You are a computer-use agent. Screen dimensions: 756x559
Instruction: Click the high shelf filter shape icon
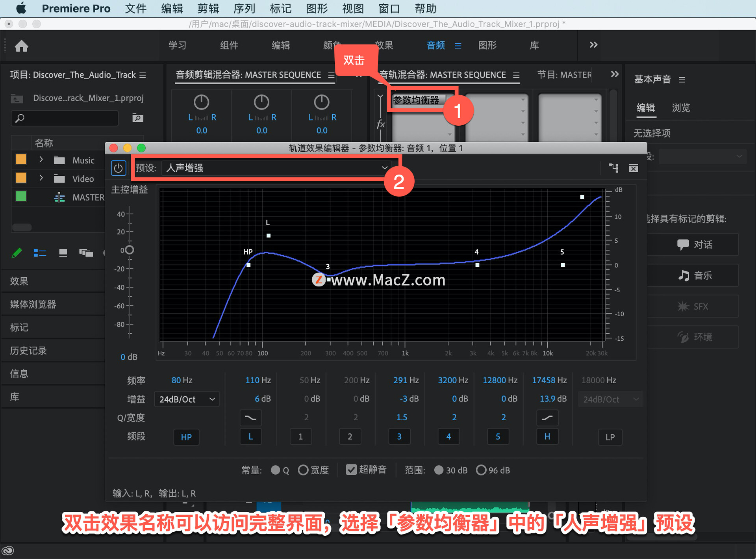[x=547, y=418]
